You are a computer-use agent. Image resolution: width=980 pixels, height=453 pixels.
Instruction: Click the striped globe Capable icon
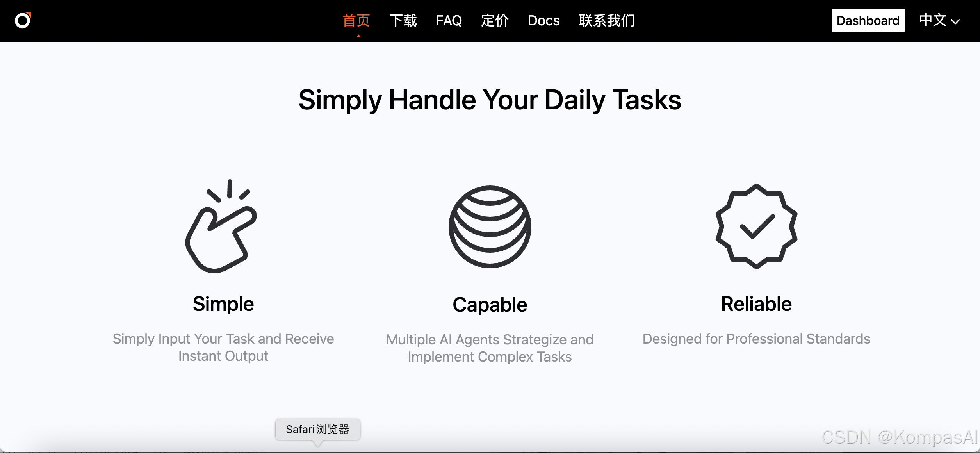click(490, 226)
